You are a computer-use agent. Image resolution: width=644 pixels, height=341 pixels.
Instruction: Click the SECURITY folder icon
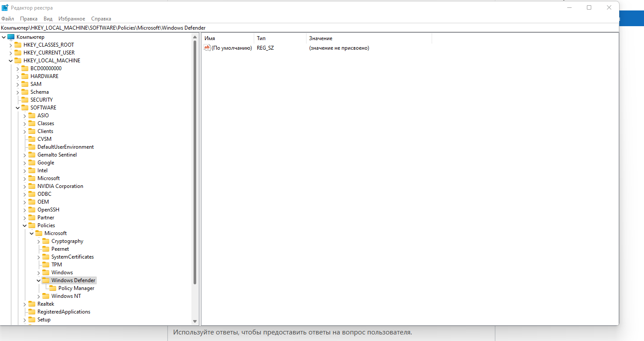point(25,100)
